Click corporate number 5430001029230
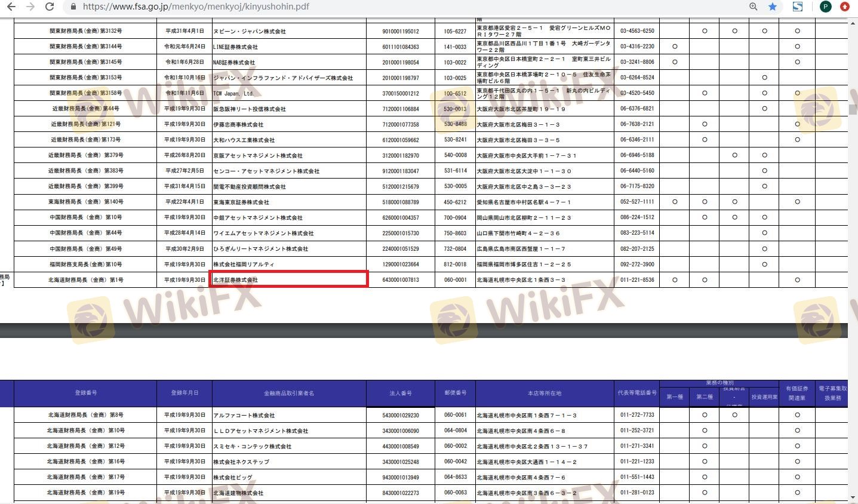Viewport: 858px width, 504px height. tap(401, 415)
